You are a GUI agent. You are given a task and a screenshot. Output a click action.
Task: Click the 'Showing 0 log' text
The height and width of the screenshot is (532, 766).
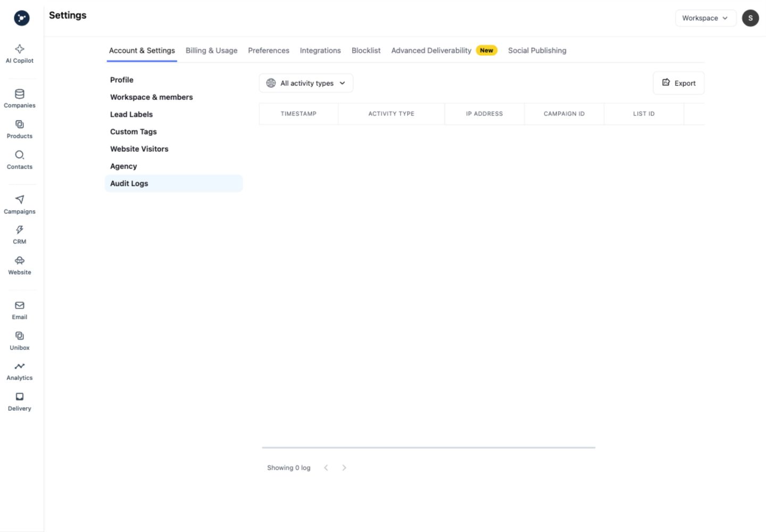[289, 468]
